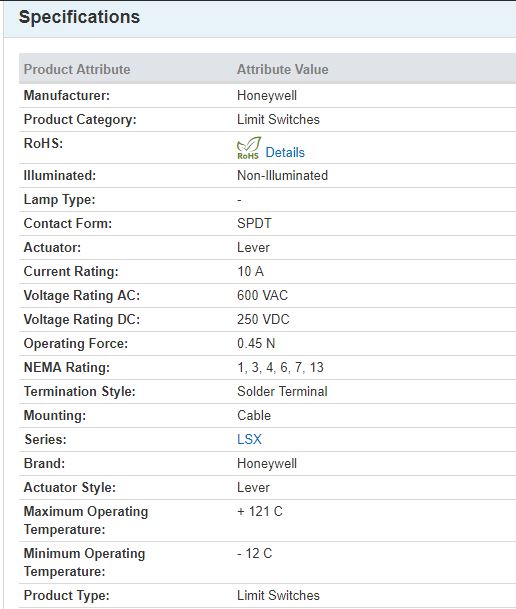The width and height of the screenshot is (516, 609).
Task: Click the SPDT contact form value
Action: (x=254, y=223)
